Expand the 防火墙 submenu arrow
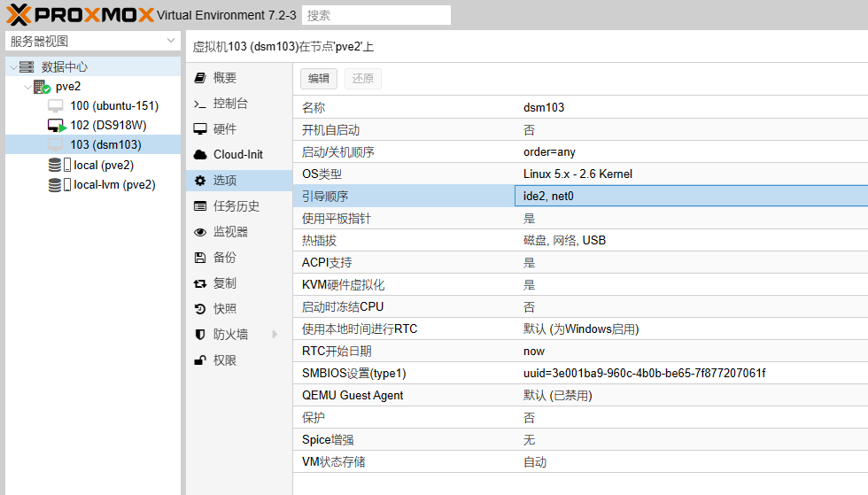Screen dimensions: 868x495 click(275, 335)
